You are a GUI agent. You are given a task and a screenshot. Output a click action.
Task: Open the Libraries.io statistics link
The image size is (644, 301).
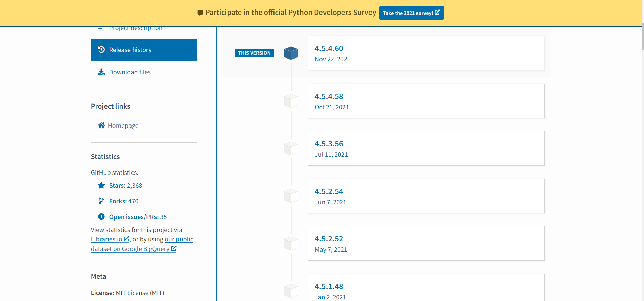110,239
